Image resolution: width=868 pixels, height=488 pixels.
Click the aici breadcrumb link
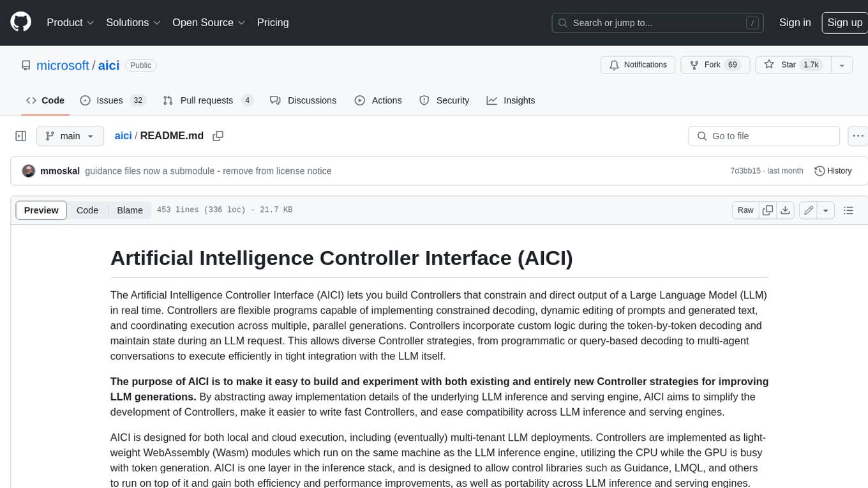(123, 135)
